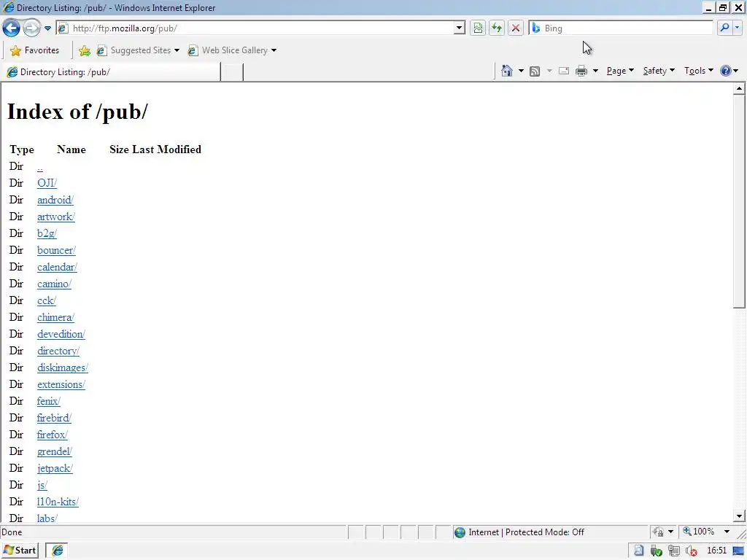Run search with the magnifier button
Image resolution: width=747 pixels, height=560 pixels.
coord(724,28)
